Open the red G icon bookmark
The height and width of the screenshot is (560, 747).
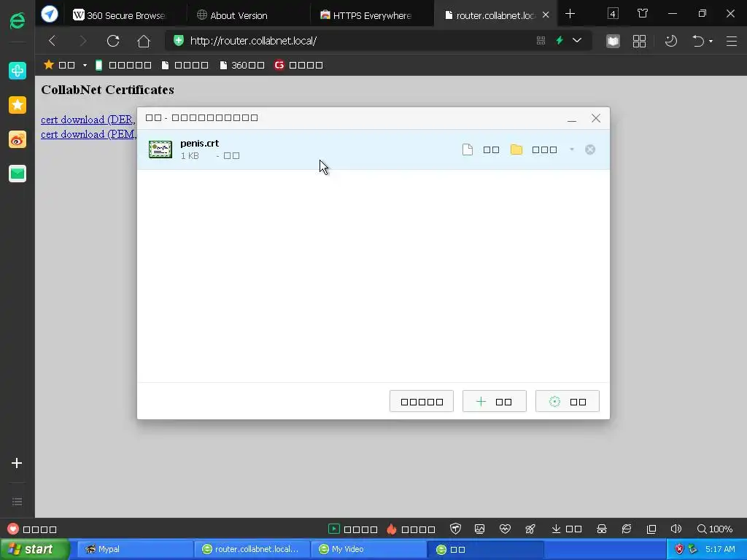click(298, 65)
